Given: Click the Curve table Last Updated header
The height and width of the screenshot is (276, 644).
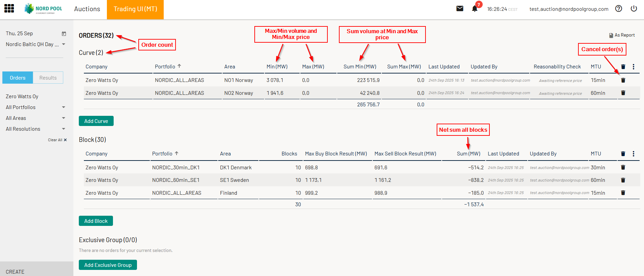Looking at the screenshot, I should tap(444, 67).
